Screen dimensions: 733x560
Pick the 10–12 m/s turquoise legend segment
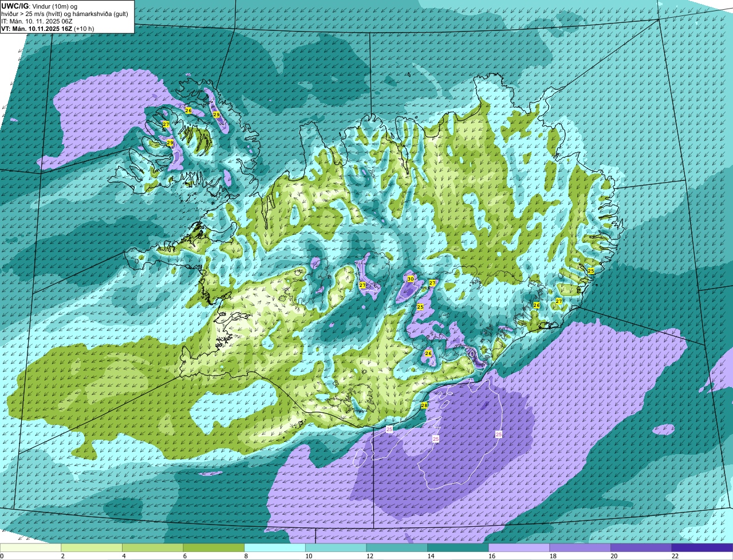tap(336, 547)
